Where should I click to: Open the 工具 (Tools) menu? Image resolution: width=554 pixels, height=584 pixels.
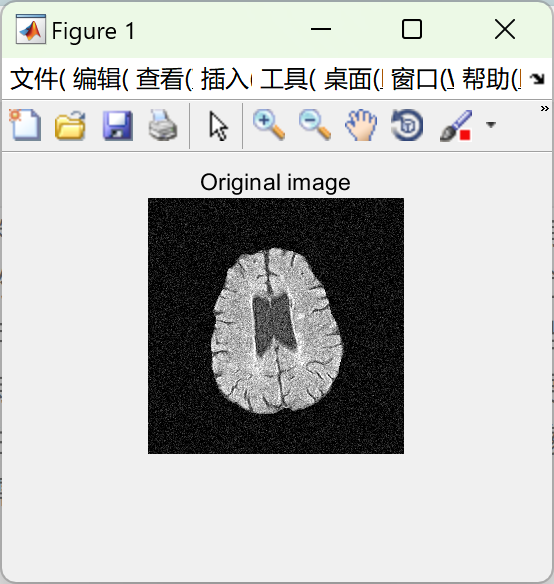click(288, 79)
